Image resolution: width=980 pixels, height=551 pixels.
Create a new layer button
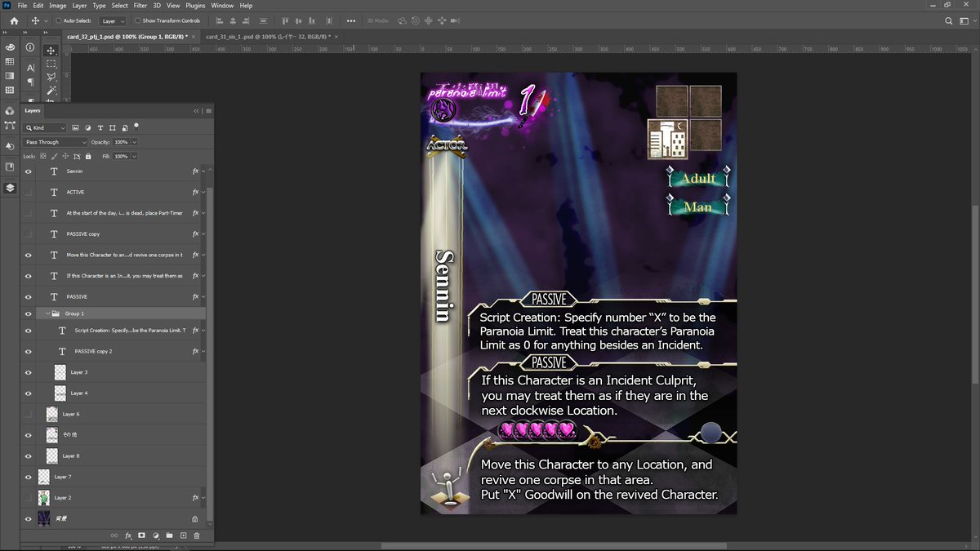click(x=183, y=535)
